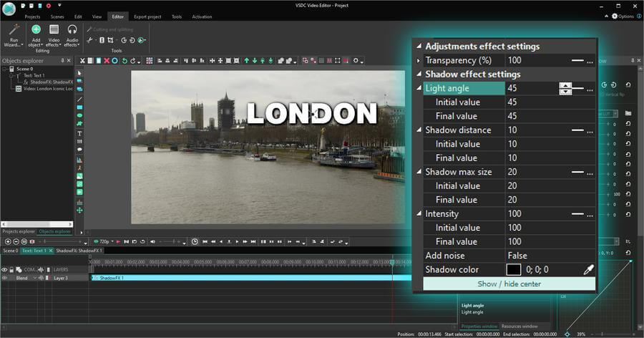Click the timeline zoom in plus icon
Screen dimensions: 644x338
[x=8, y=242]
